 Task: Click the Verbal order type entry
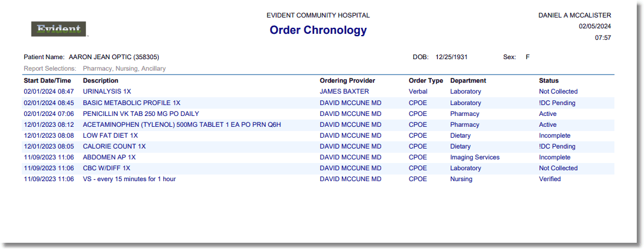tap(418, 92)
